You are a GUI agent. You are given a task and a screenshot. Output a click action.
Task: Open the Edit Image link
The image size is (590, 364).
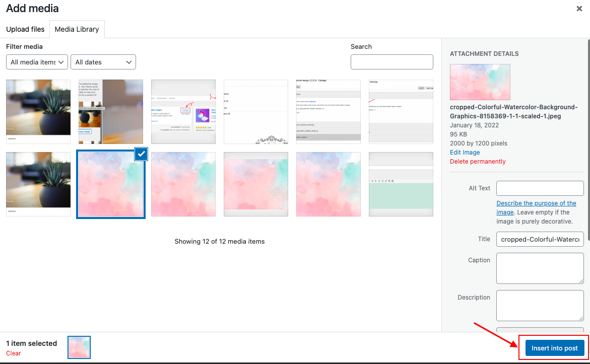(x=465, y=152)
